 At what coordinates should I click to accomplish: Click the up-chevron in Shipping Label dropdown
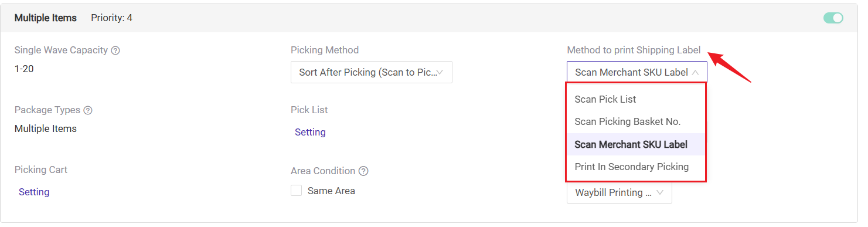[695, 73]
